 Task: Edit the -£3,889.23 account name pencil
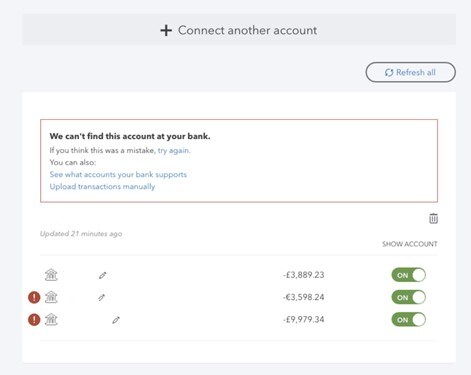pos(103,275)
